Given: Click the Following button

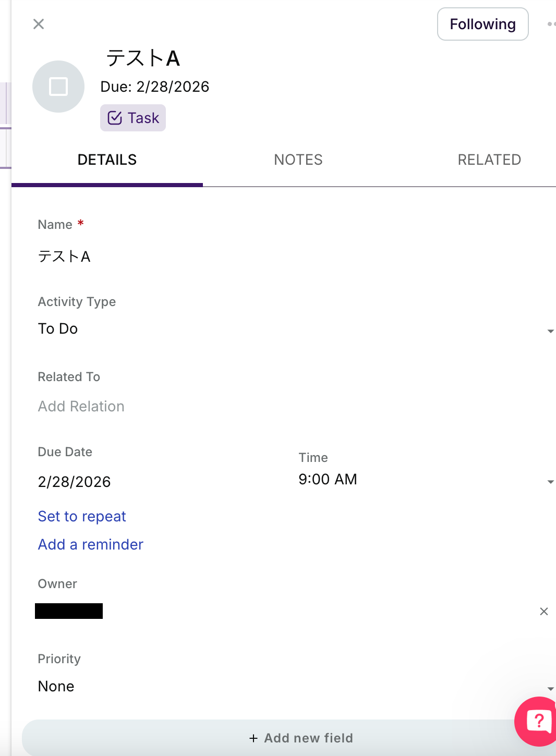Looking at the screenshot, I should click(x=482, y=24).
